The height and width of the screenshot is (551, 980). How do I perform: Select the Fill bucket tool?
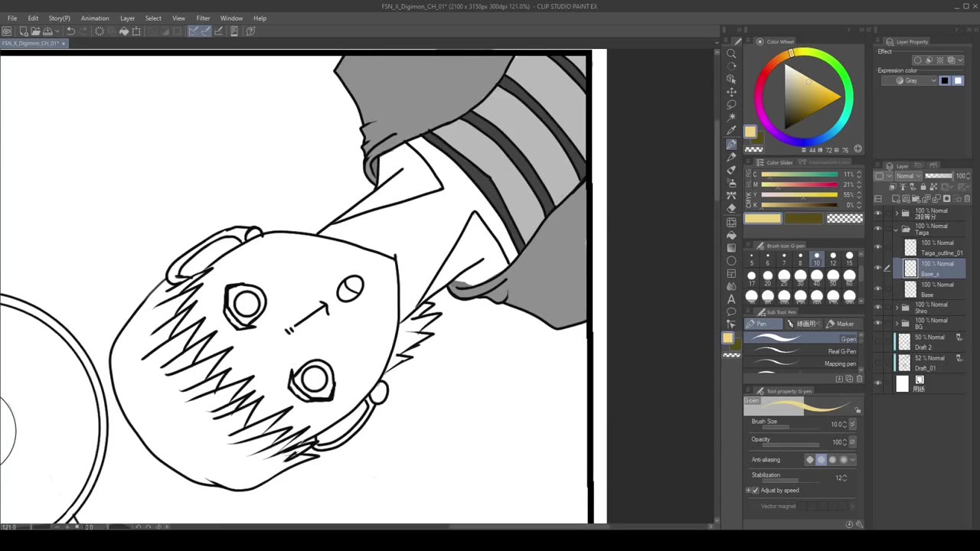click(731, 235)
